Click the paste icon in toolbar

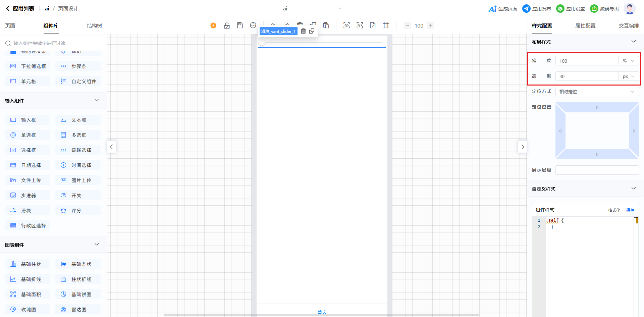[x=326, y=25]
